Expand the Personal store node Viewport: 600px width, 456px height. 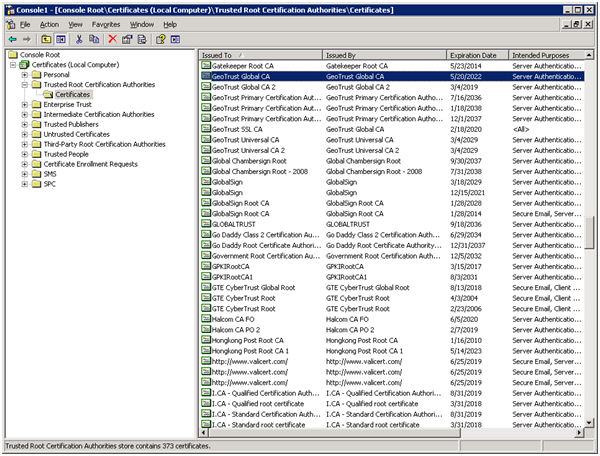24,75
